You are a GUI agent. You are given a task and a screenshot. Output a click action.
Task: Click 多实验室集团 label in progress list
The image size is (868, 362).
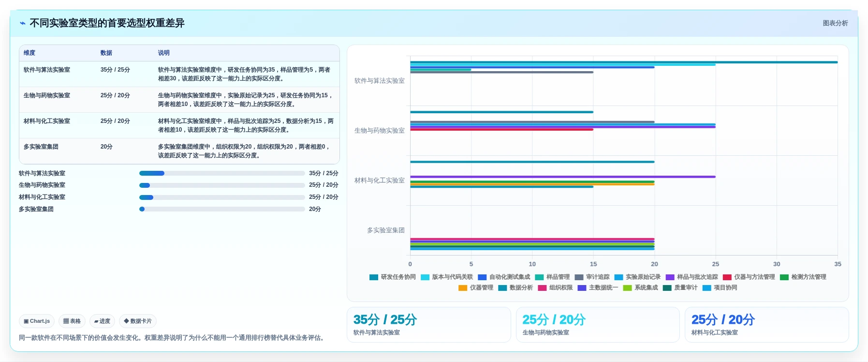pos(36,209)
